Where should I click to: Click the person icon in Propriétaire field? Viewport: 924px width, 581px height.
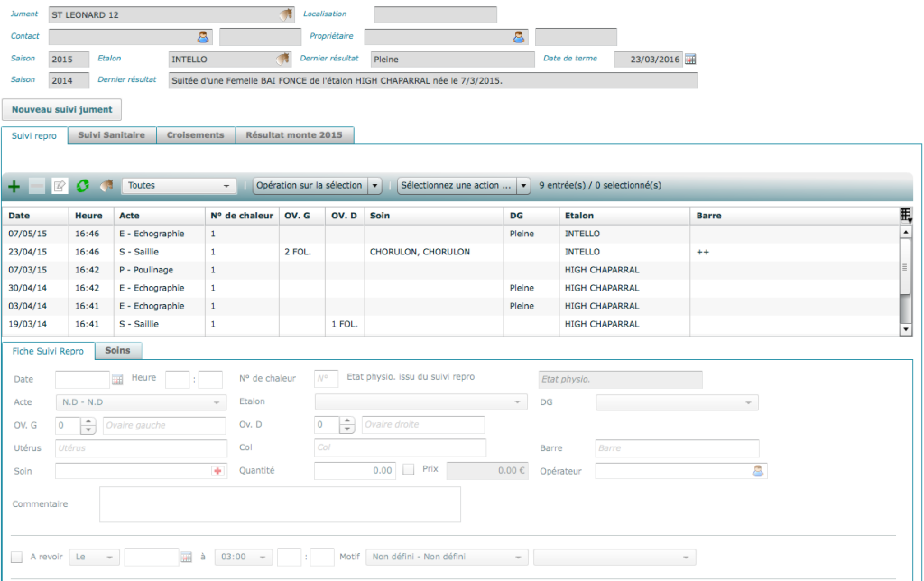519,37
